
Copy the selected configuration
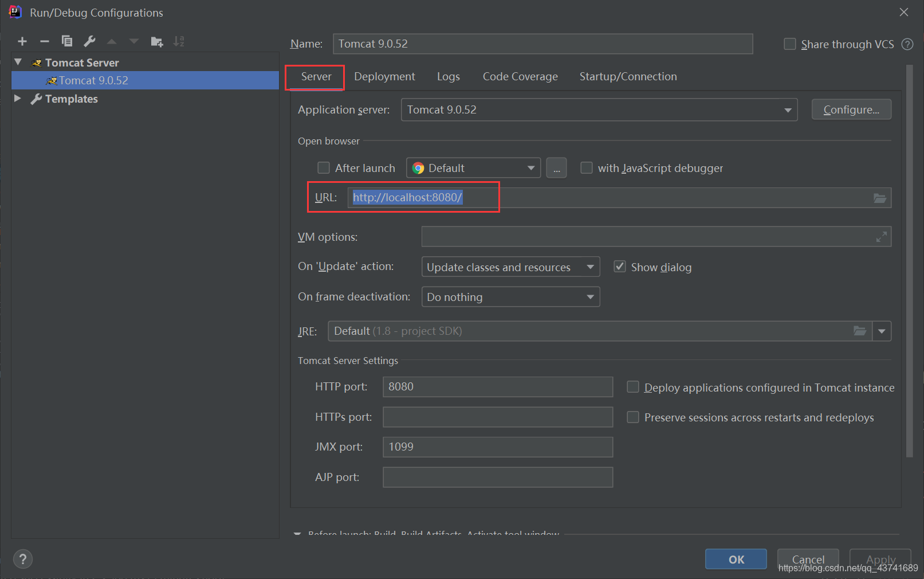[x=67, y=41]
